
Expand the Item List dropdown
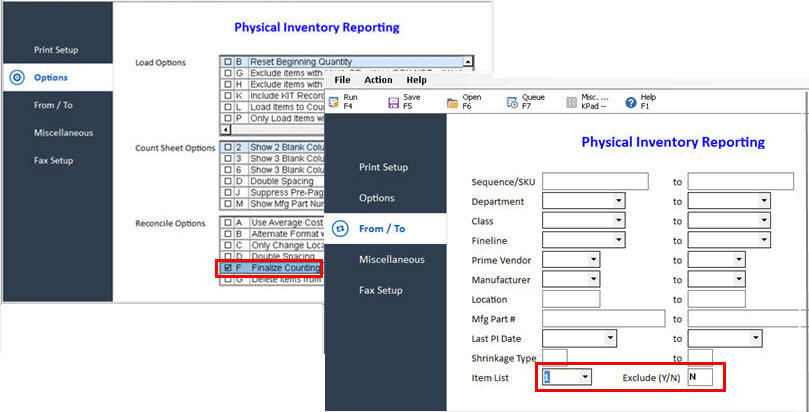585,377
